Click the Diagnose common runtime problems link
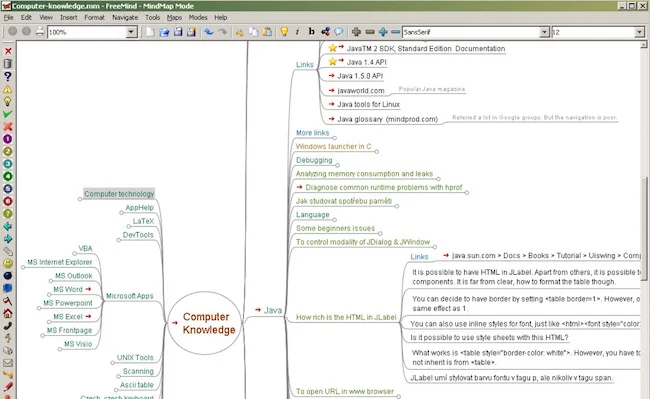The image size is (650, 399). (383, 188)
